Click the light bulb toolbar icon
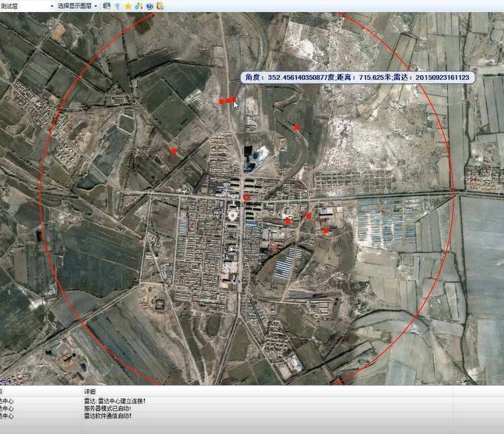This screenshot has width=504, height=434. pyautogui.click(x=118, y=6)
